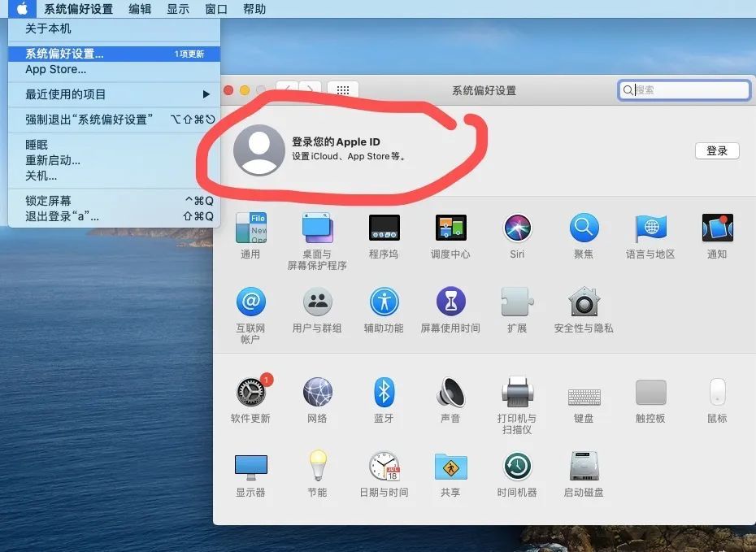
Task: Open Siri preferences
Action: point(518,228)
